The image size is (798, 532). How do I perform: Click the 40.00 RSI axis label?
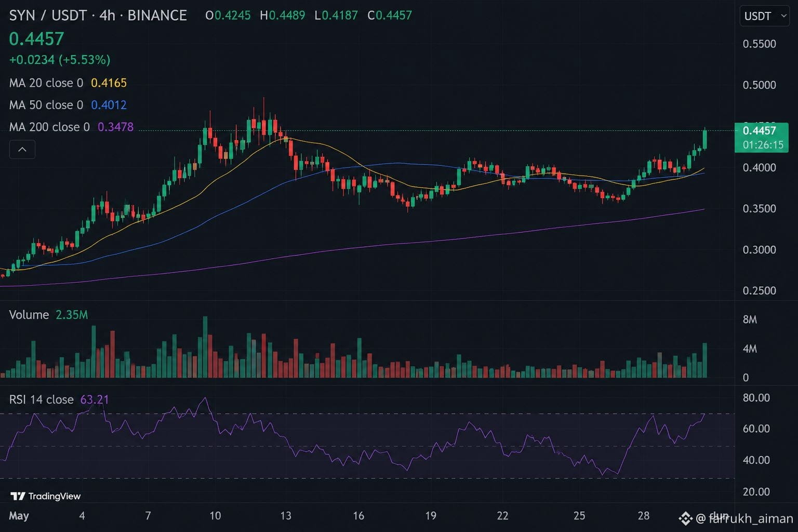(x=756, y=460)
